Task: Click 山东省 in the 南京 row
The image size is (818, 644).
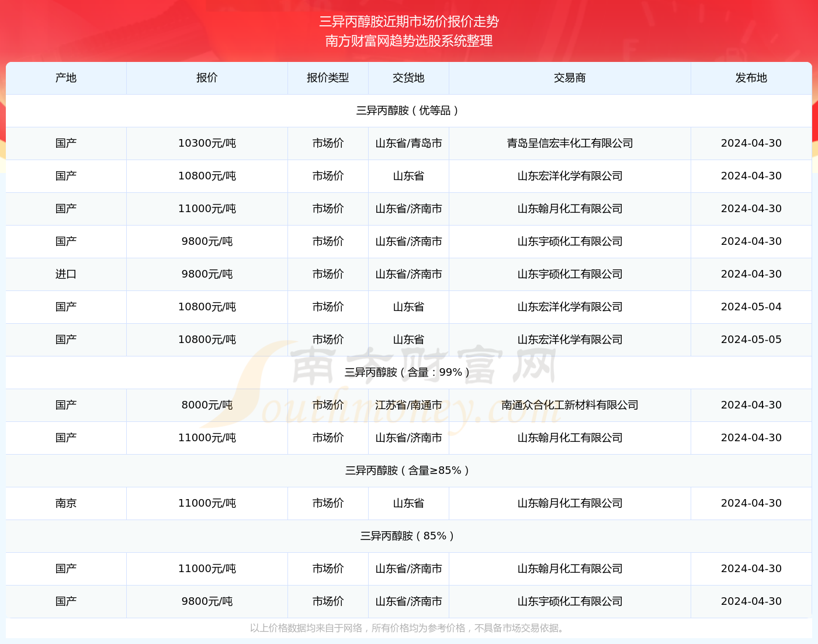Action: pos(408,503)
